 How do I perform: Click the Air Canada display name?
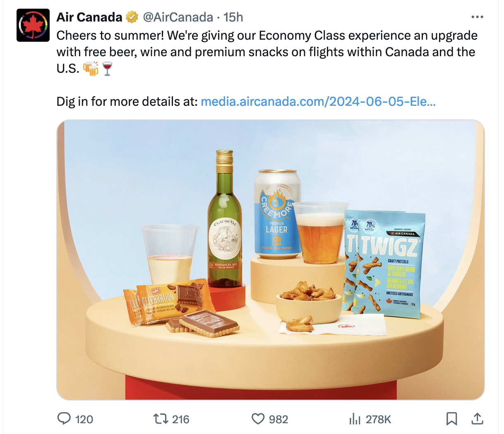point(89,17)
